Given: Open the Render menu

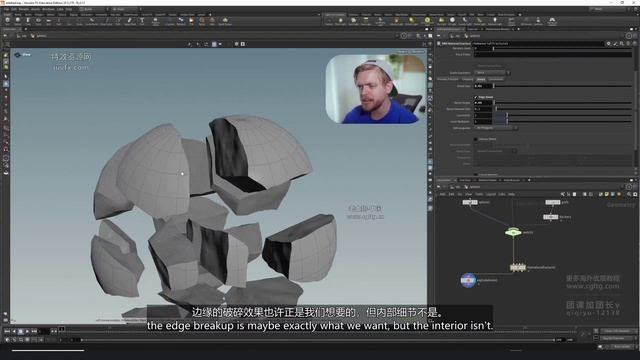Looking at the screenshot, I should click(24, 9).
